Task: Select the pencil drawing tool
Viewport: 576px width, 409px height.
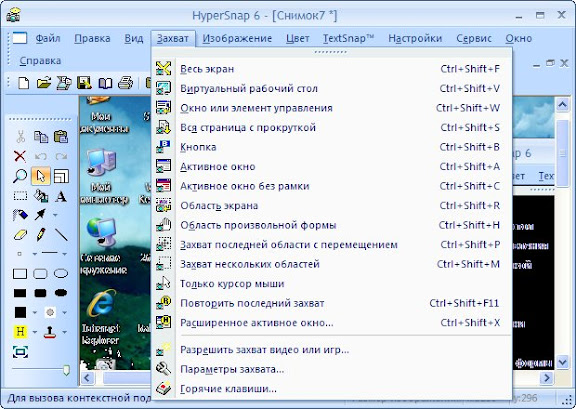Action: point(41,234)
